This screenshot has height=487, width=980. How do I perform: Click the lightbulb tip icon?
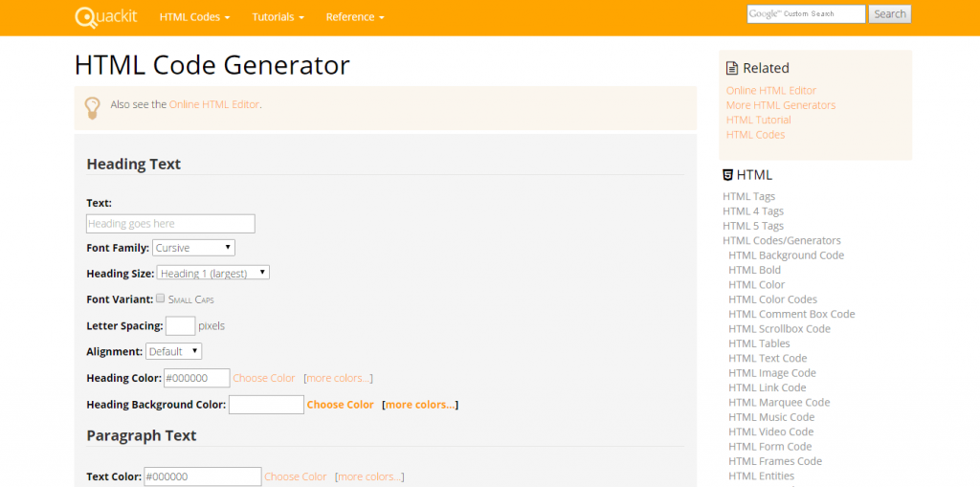92,107
